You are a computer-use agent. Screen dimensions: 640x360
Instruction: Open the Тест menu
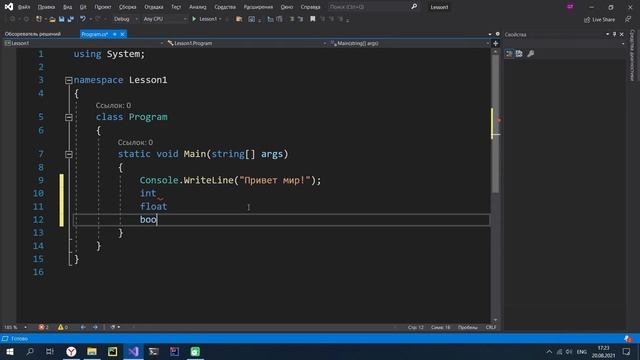pos(176,7)
